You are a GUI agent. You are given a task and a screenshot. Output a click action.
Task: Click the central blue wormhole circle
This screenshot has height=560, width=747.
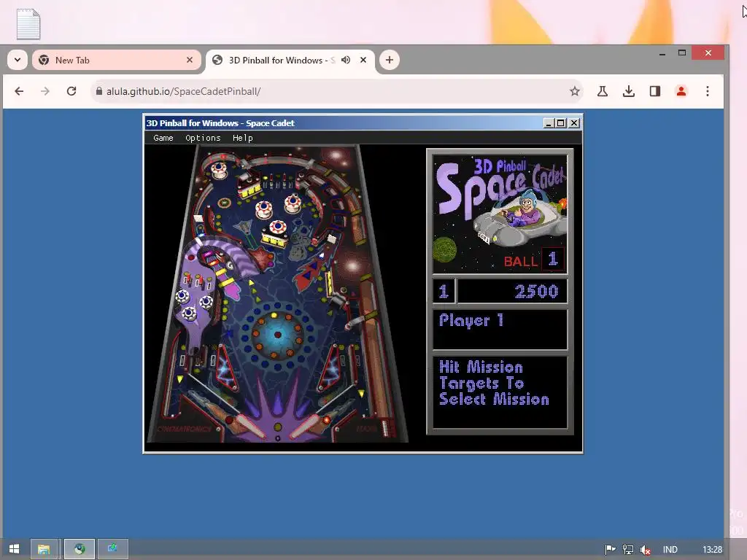click(278, 335)
